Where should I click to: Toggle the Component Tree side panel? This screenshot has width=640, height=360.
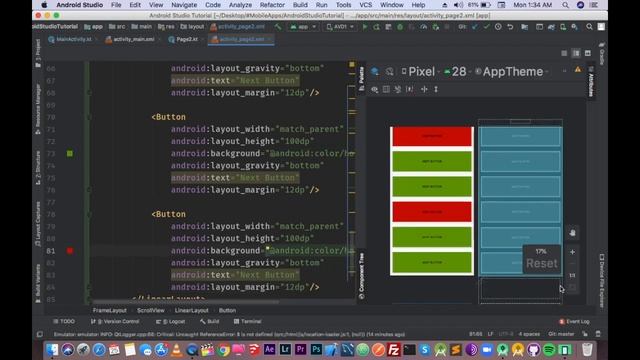(361, 276)
